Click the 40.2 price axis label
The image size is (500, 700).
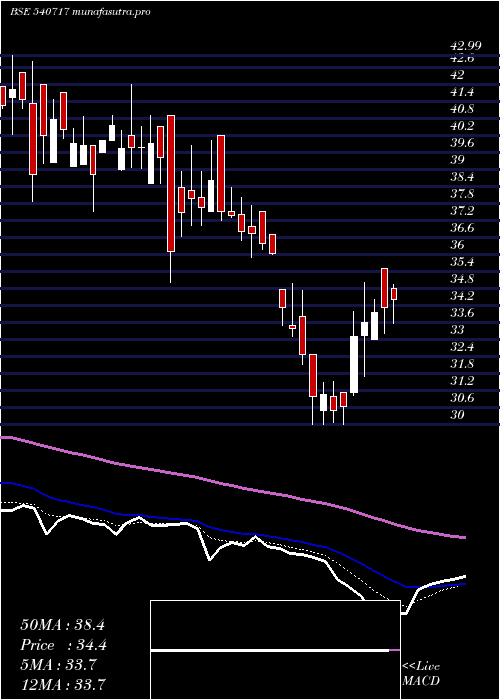tap(462, 126)
